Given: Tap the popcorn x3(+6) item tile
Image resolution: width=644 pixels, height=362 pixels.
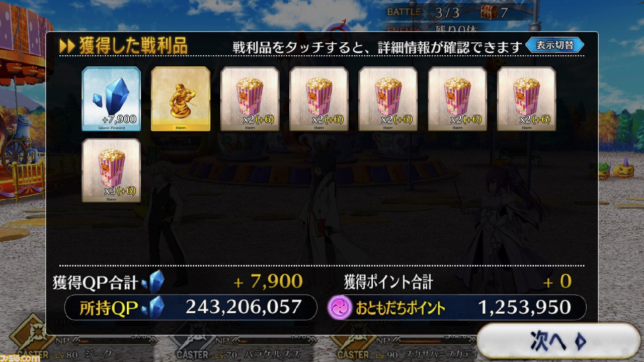Looking at the screenshot, I should click(111, 170).
